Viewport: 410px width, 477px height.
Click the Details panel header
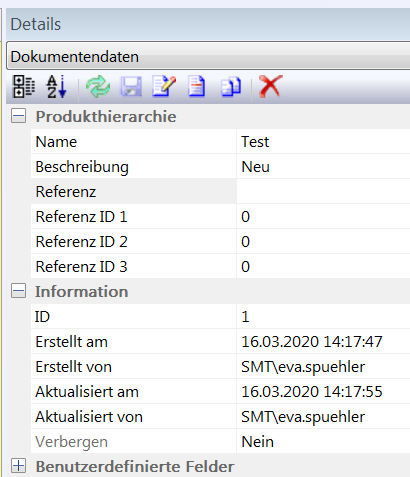[208, 24]
